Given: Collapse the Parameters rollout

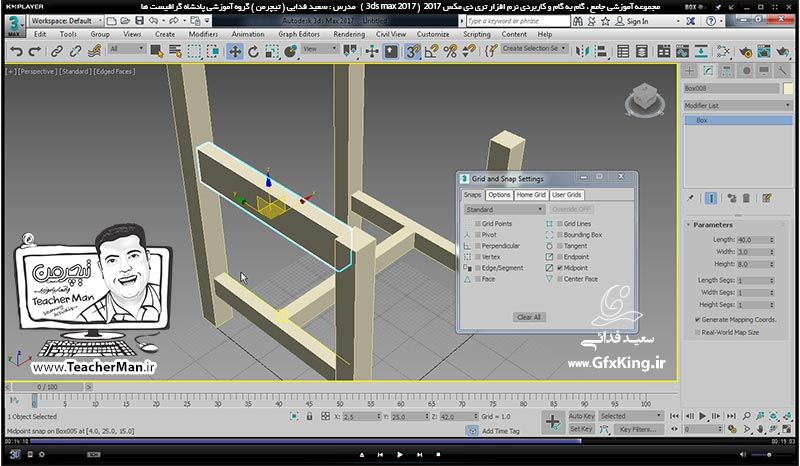Looking at the screenshot, I should coord(712,225).
